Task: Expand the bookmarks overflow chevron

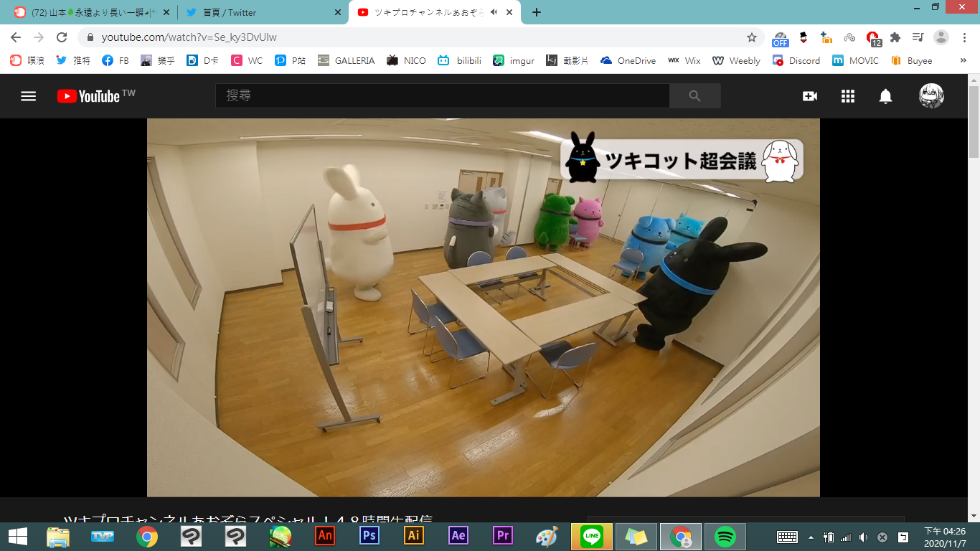Action: [x=963, y=61]
